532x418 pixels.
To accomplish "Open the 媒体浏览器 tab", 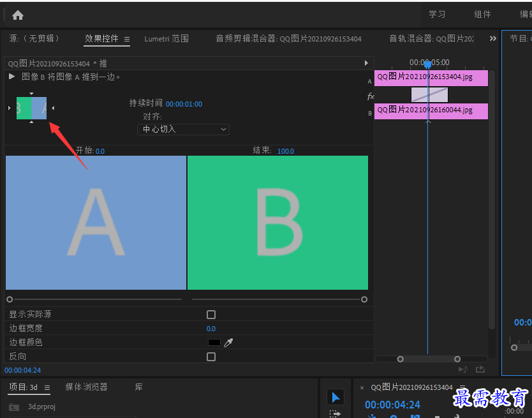I will pyautogui.click(x=86, y=387).
